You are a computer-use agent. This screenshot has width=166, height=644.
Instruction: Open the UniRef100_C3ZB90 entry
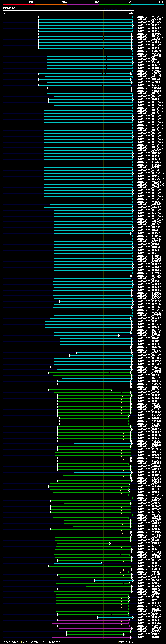(149, 213)
